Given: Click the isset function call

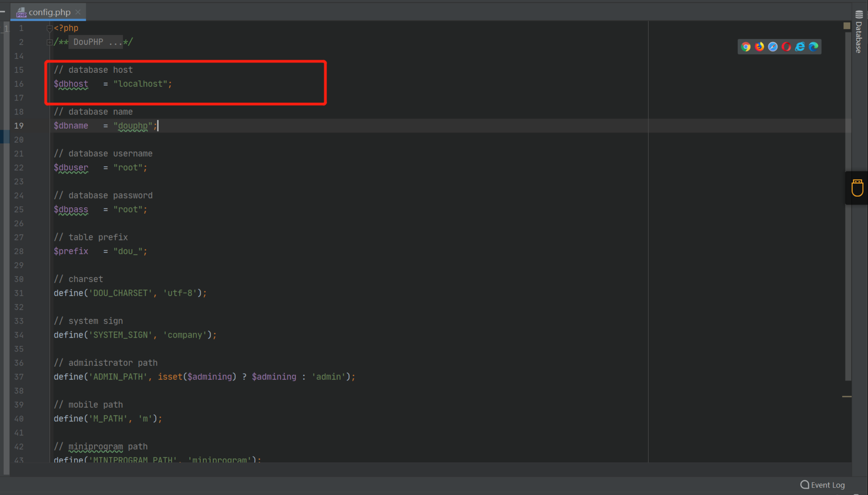Looking at the screenshot, I should [170, 377].
